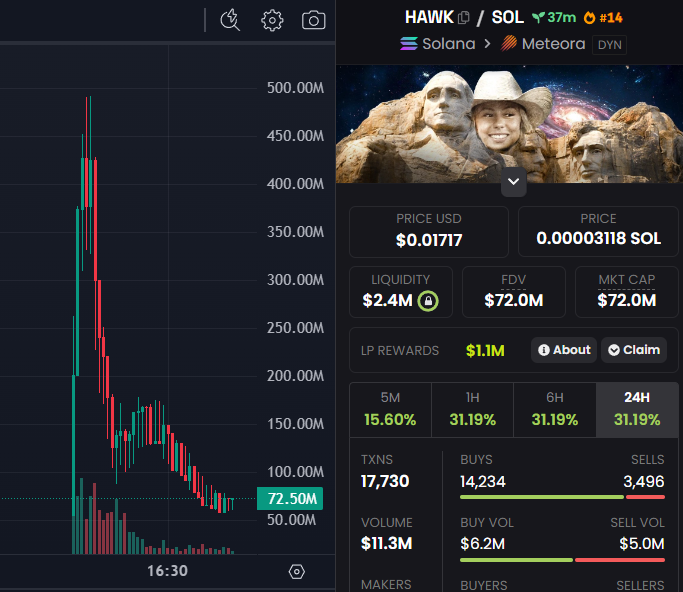The image size is (683, 592).
Task: Click the chart time-axis settings hexagon icon
Action: click(x=297, y=572)
